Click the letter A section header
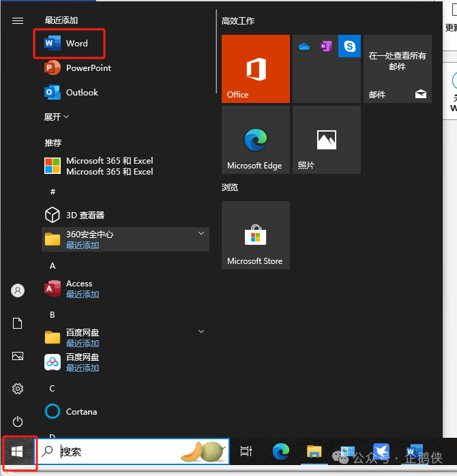This screenshot has height=476, width=457. click(53, 266)
